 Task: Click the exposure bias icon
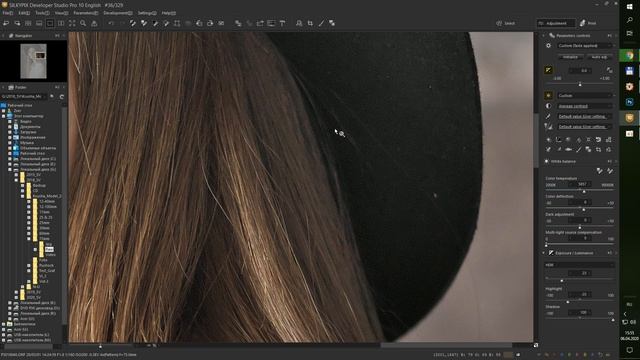pyautogui.click(x=548, y=70)
